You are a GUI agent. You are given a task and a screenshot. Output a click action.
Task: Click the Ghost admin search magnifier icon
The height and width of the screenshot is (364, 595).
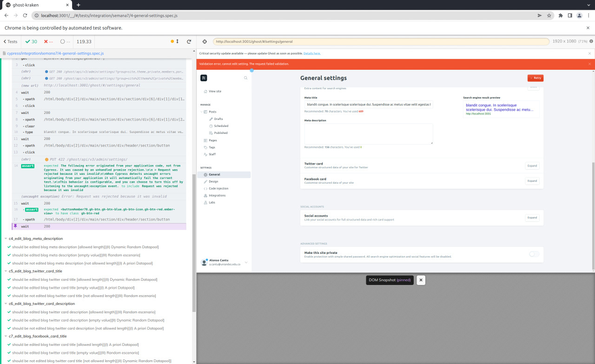(x=245, y=78)
